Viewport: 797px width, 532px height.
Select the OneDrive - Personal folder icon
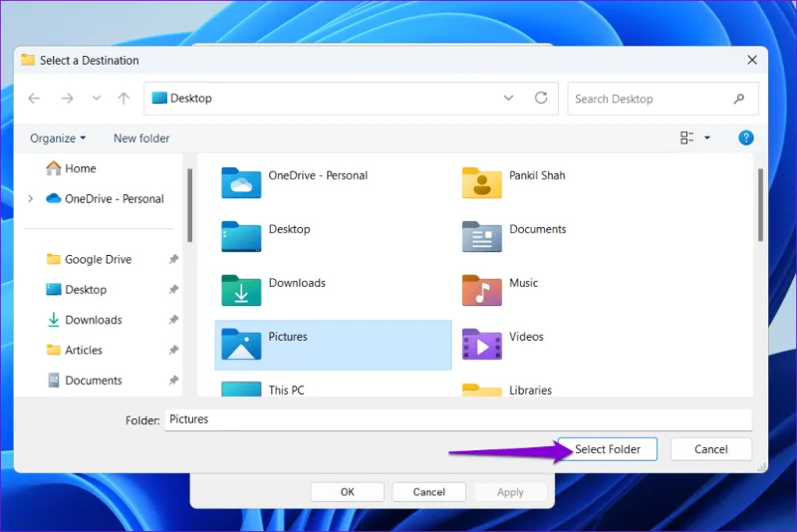pyautogui.click(x=241, y=183)
